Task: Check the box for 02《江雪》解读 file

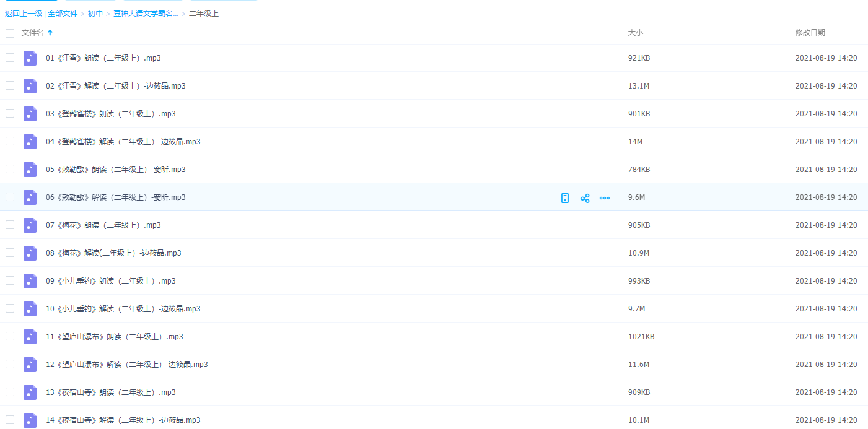Action: [x=10, y=85]
